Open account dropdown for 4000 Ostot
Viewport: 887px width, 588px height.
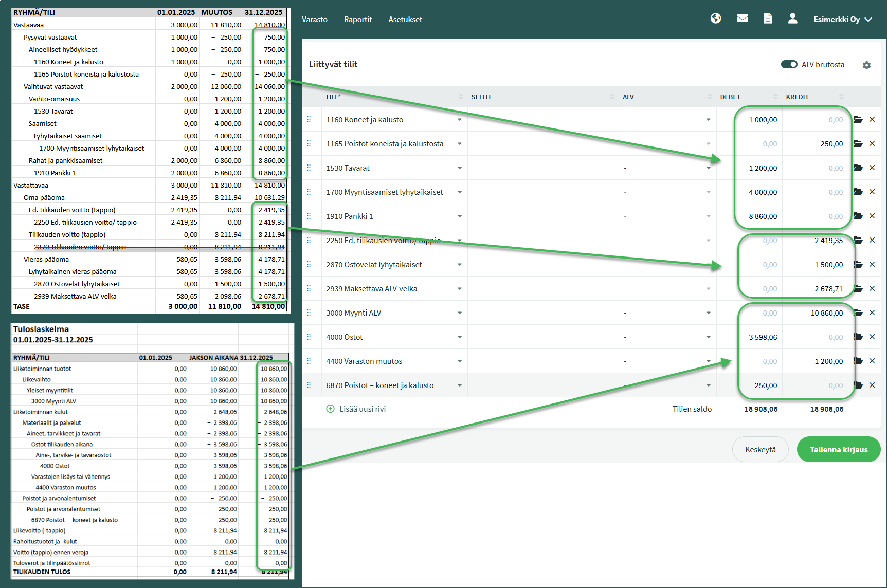coord(459,337)
